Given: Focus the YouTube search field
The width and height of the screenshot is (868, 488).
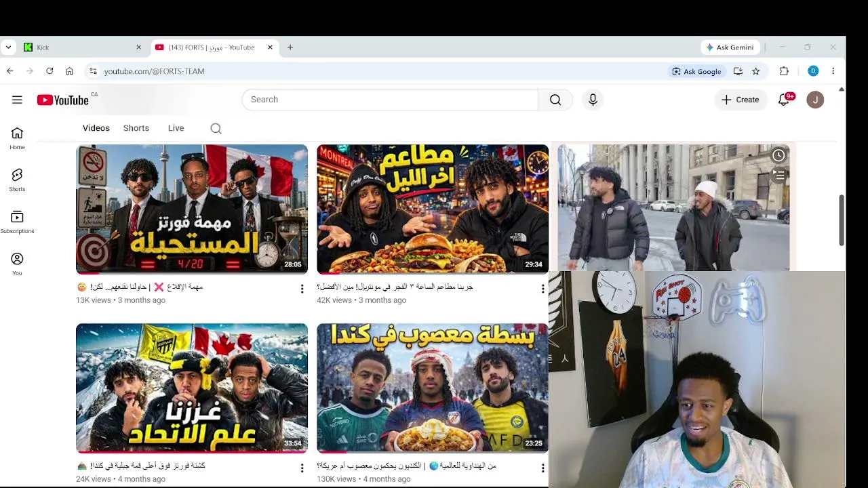Looking at the screenshot, I should 390,100.
